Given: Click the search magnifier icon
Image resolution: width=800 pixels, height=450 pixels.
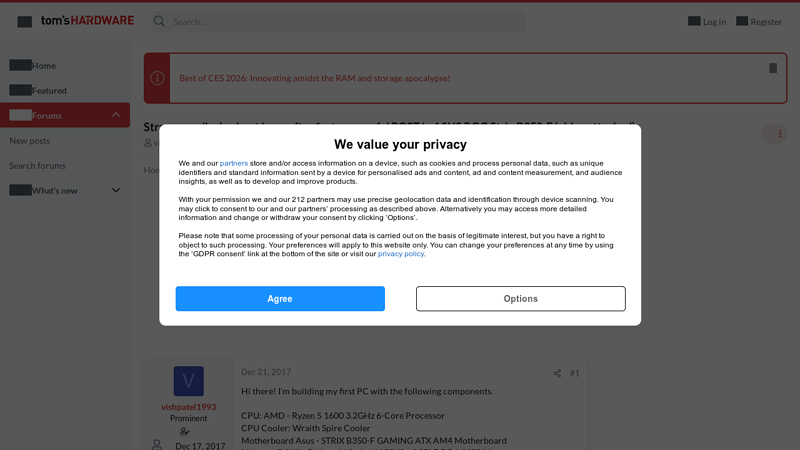Looking at the screenshot, I should [159, 21].
